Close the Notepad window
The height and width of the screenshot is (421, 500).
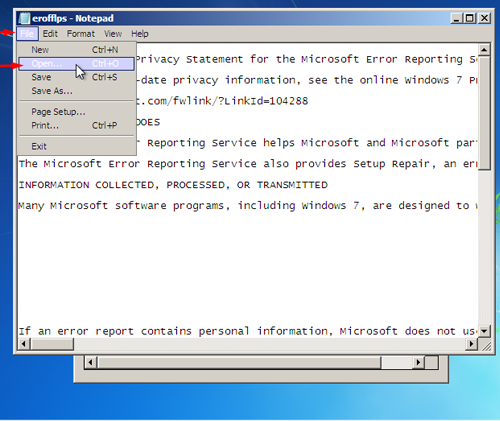(484, 18)
